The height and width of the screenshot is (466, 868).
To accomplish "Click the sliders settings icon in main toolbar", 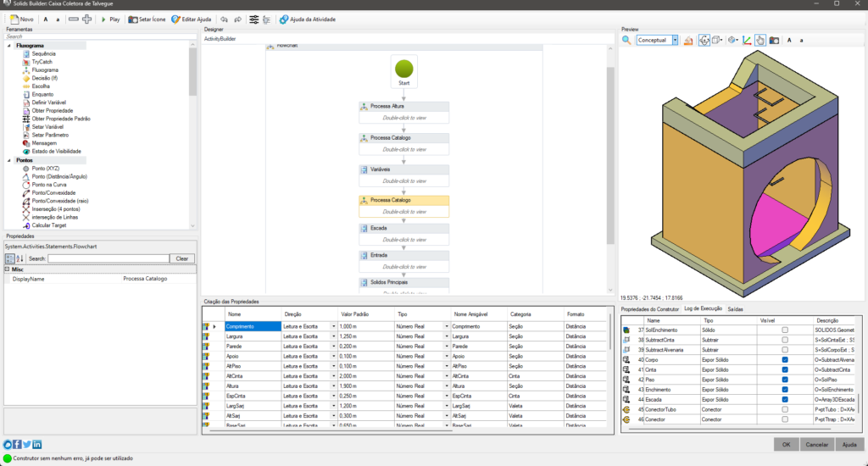I will tap(253, 19).
